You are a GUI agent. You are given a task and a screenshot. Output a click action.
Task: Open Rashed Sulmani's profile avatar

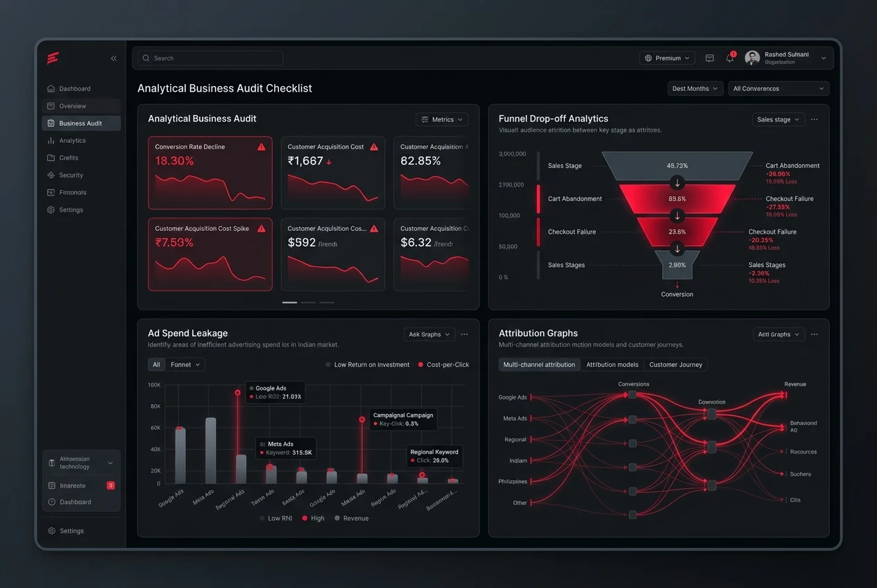click(x=752, y=58)
